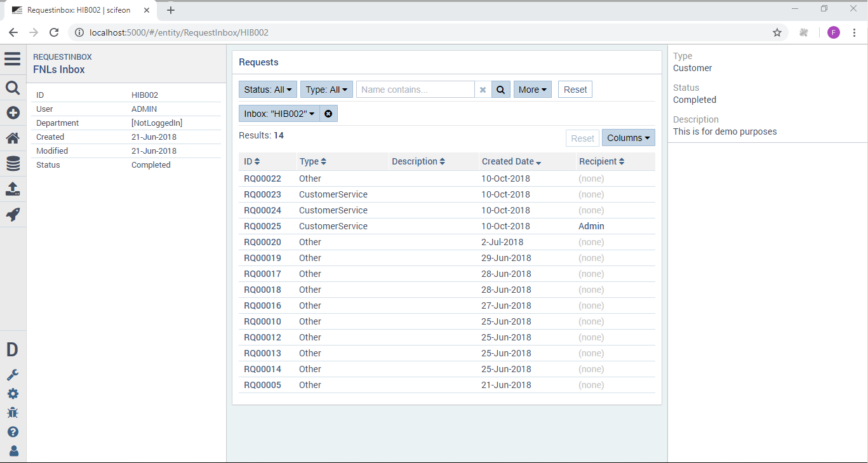Click the 2-Jul-2018 created date cell

504,242
